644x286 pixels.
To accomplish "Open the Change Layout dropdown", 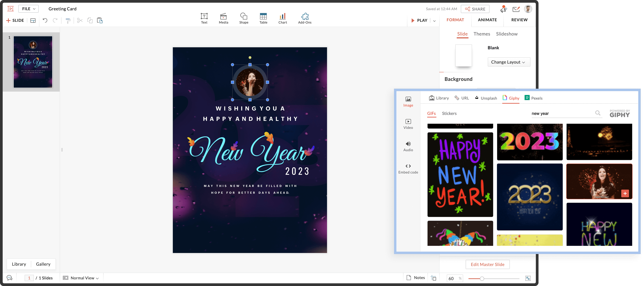I will pos(509,62).
